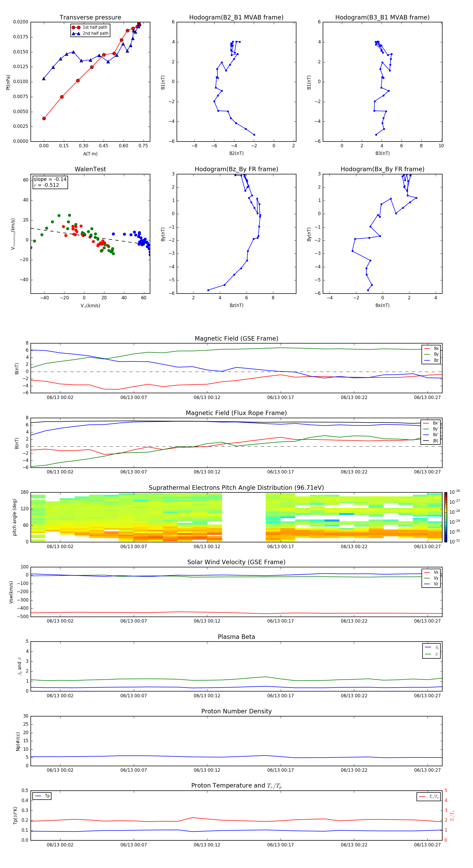Click the Te/Tp legend box in temperature panel
This screenshot has height=868, width=473.
(429, 796)
